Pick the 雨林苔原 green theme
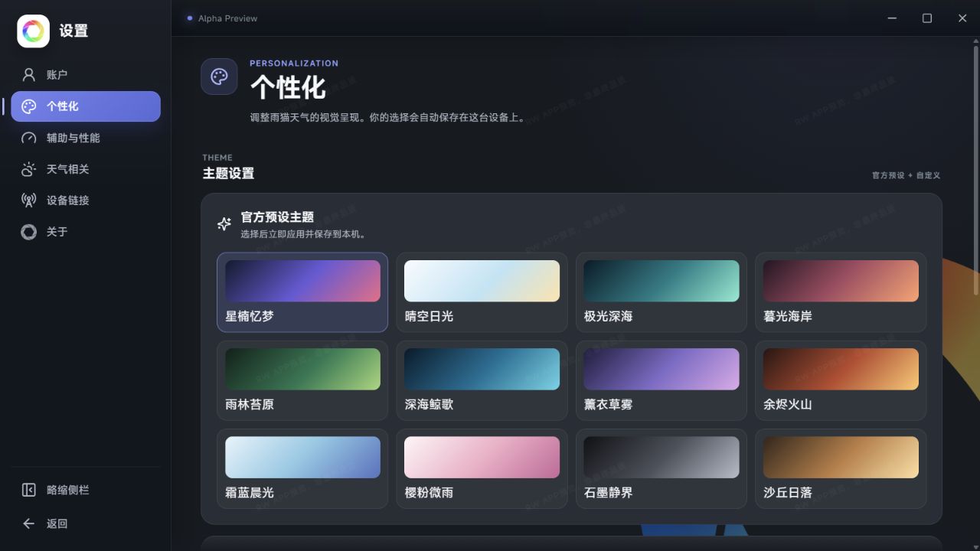 (302, 380)
